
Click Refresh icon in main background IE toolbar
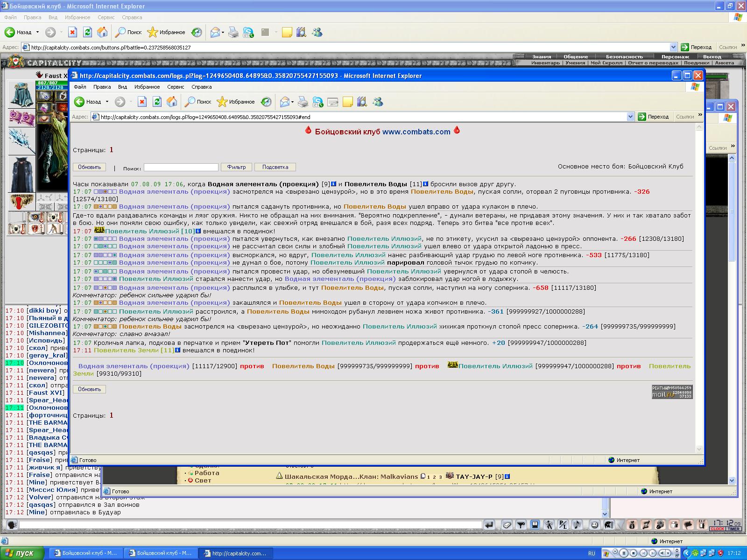[x=87, y=32]
